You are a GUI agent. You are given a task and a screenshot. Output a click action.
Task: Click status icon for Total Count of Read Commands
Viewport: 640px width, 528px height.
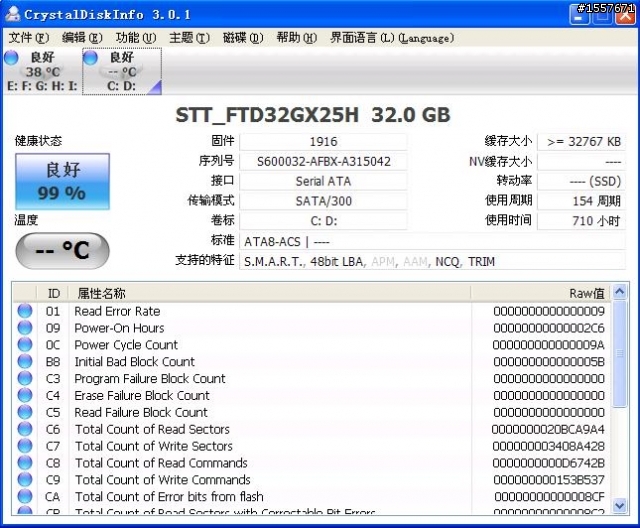click(25, 462)
